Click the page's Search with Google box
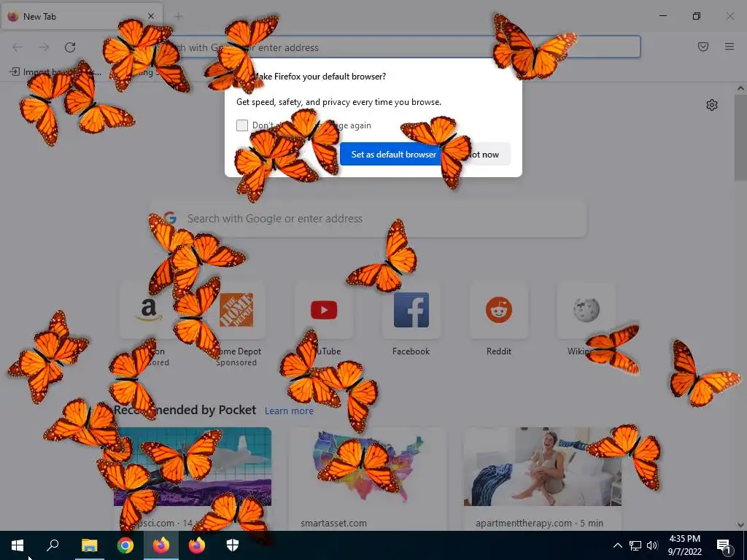This screenshot has height=560, width=747. (x=368, y=219)
